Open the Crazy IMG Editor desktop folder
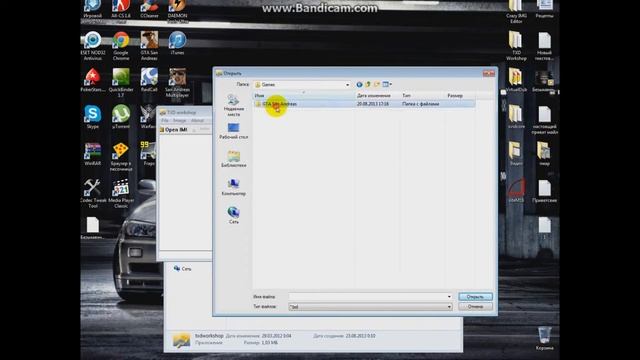640x360 pixels. pyautogui.click(x=516, y=11)
